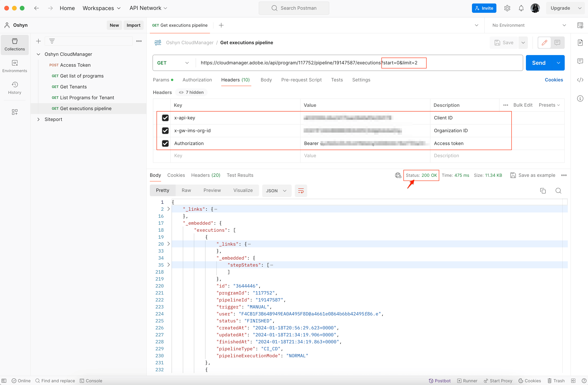The image size is (588, 385).
Task: Switch to the Authorization tab
Action: 197,80
